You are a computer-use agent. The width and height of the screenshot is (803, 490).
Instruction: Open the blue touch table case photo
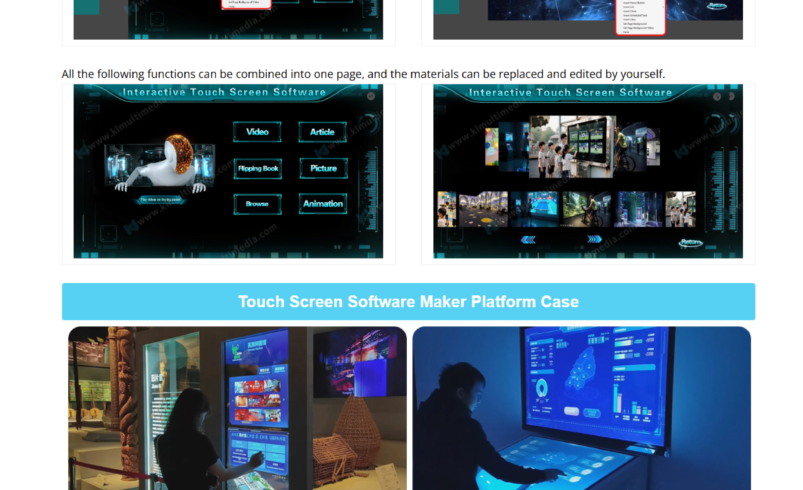pyautogui.click(x=582, y=408)
